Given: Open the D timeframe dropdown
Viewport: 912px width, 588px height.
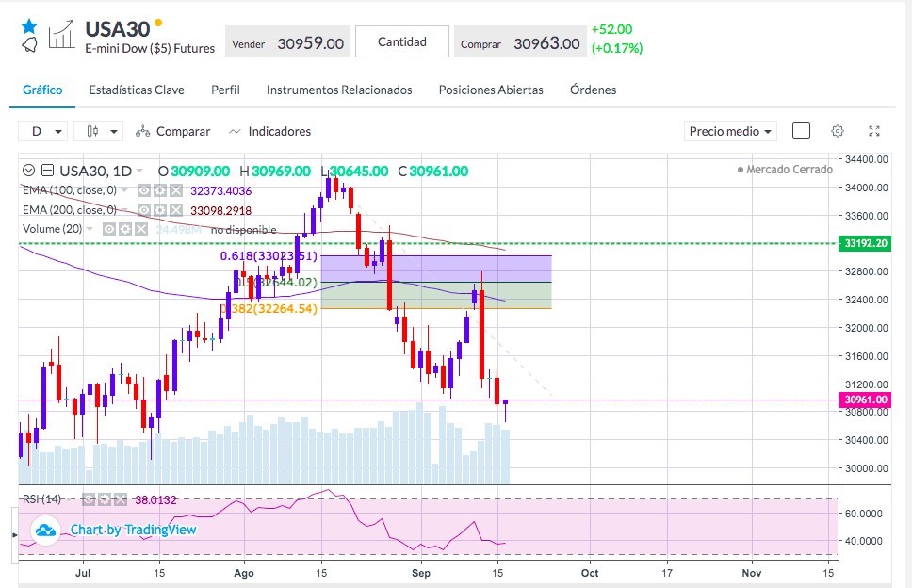Looking at the screenshot, I should (43, 131).
